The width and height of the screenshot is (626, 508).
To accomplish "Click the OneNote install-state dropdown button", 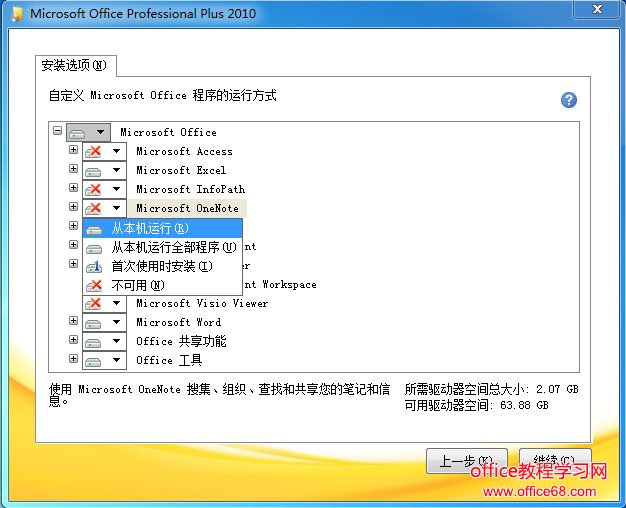I will click(x=105, y=208).
